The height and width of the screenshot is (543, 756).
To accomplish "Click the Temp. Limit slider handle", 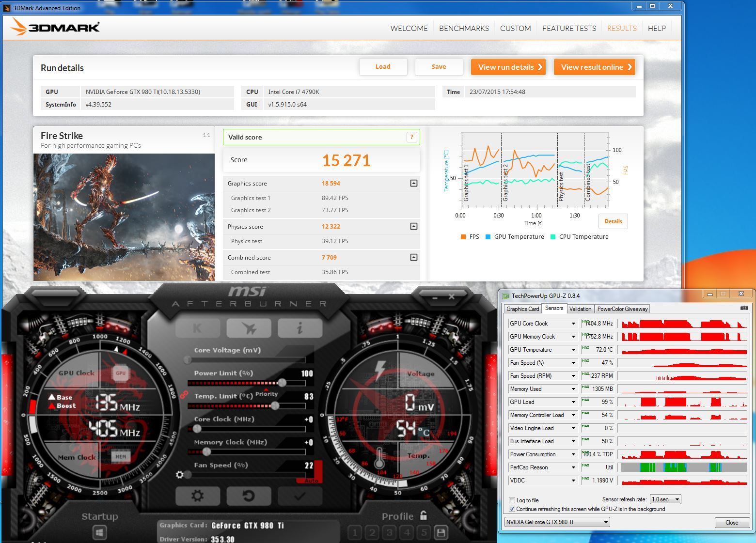I will coord(275,406).
